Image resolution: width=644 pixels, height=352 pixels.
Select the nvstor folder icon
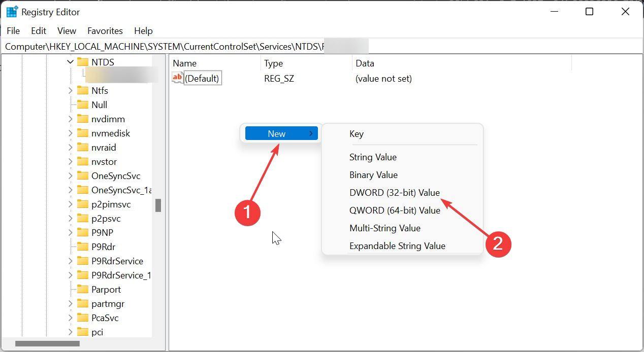83,161
